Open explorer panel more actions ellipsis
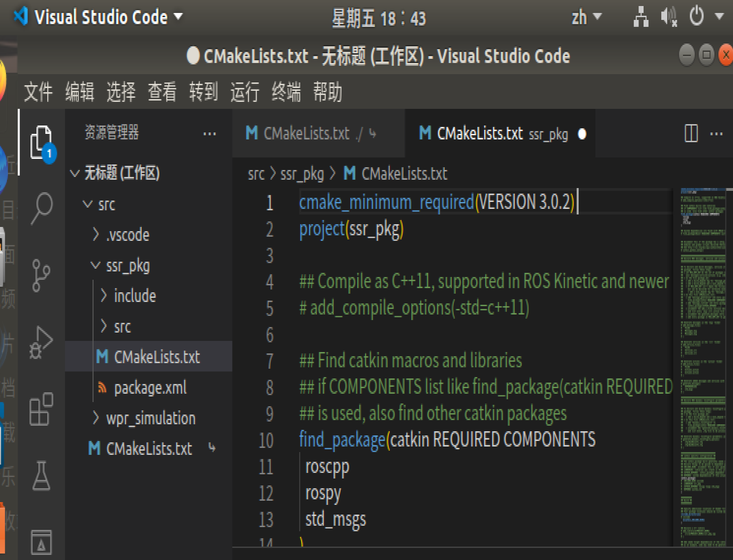The width and height of the screenshot is (733, 560). click(209, 134)
